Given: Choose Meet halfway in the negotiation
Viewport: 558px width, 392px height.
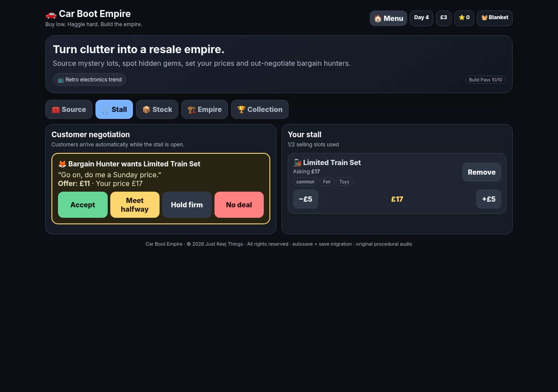Looking at the screenshot, I should click(135, 205).
